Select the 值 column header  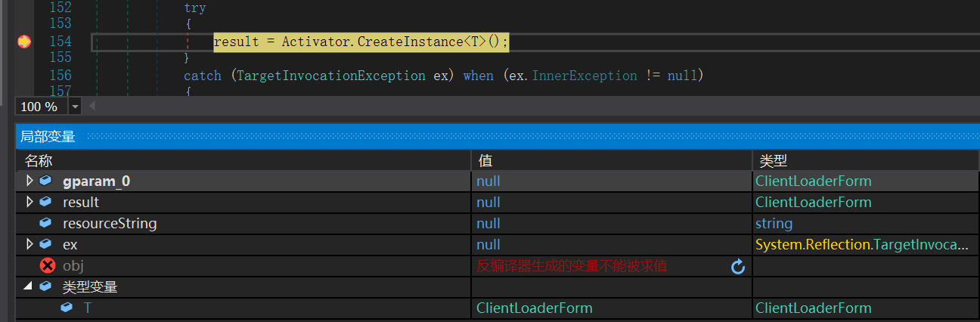pyautogui.click(x=612, y=161)
